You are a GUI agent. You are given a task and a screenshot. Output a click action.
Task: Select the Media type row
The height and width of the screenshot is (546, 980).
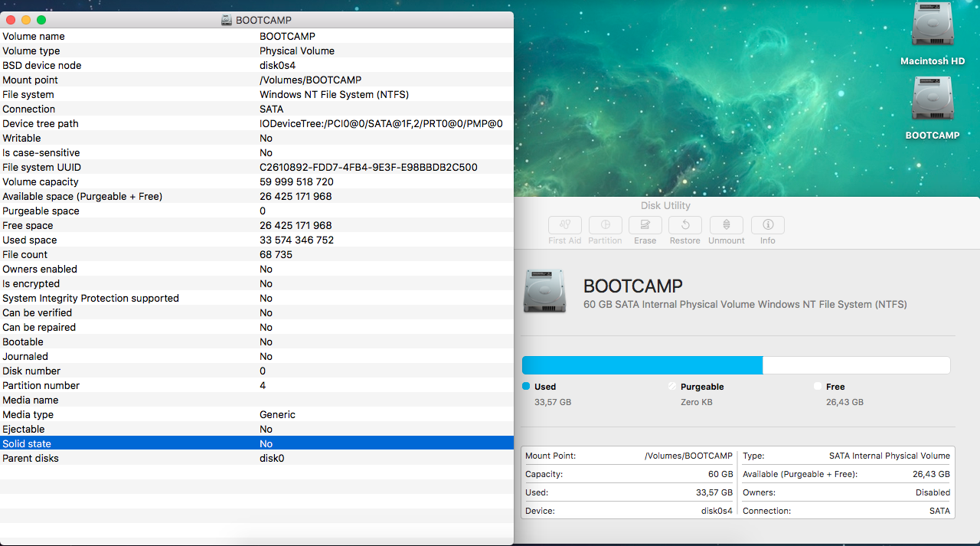[x=256, y=414]
